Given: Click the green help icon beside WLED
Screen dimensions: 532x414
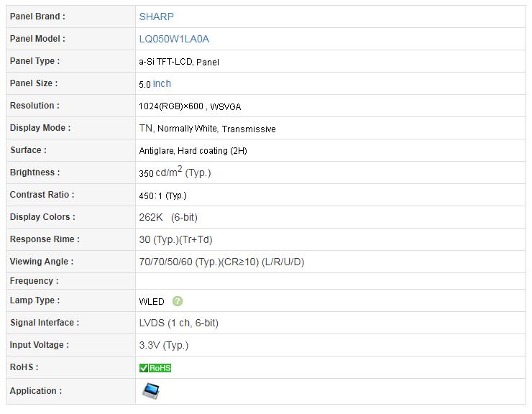Looking at the screenshot, I should pos(177,301).
